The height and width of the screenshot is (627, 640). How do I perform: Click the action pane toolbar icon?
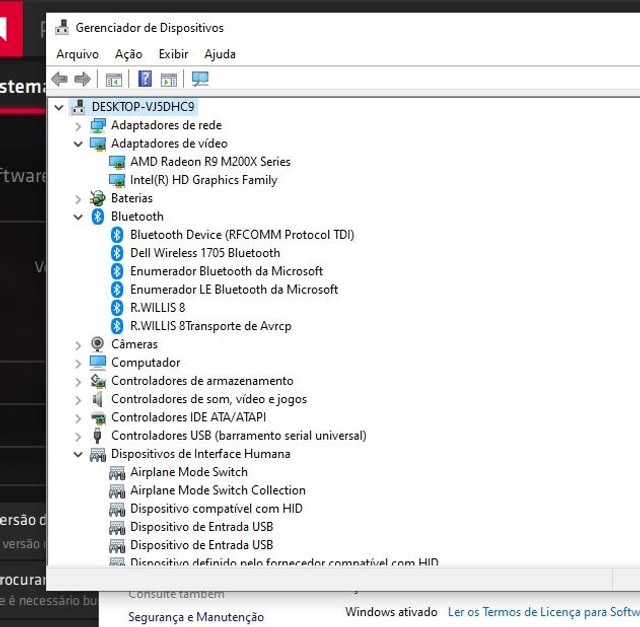click(x=169, y=79)
